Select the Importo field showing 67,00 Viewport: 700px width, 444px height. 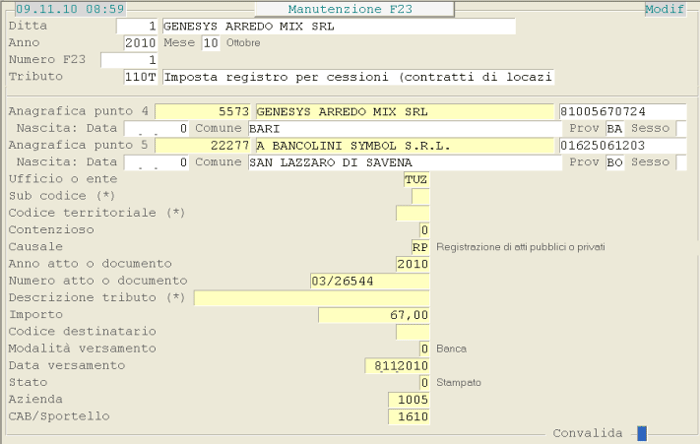tap(374, 315)
